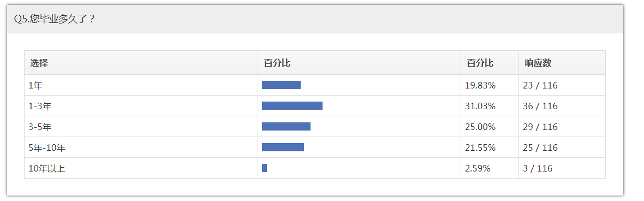The height and width of the screenshot is (201, 644).
Task: Click the tiny blue bar for 10年以上
Action: coord(265,168)
